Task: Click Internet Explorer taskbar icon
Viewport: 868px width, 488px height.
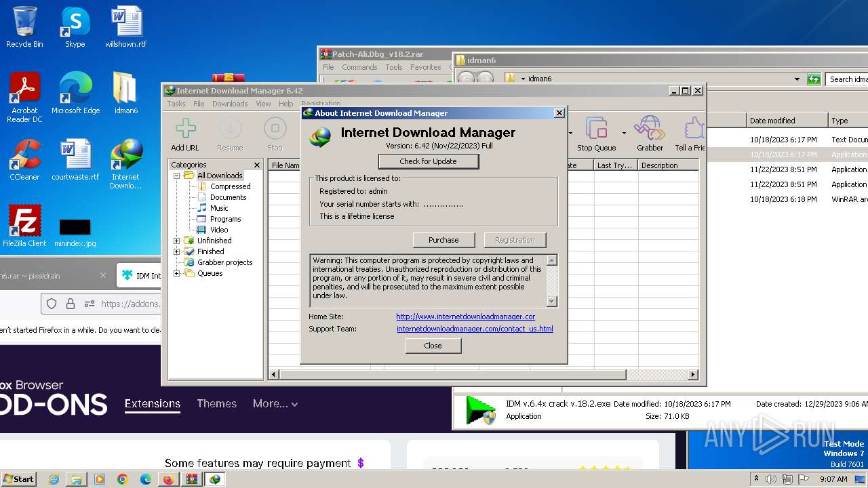Action: click(x=54, y=479)
